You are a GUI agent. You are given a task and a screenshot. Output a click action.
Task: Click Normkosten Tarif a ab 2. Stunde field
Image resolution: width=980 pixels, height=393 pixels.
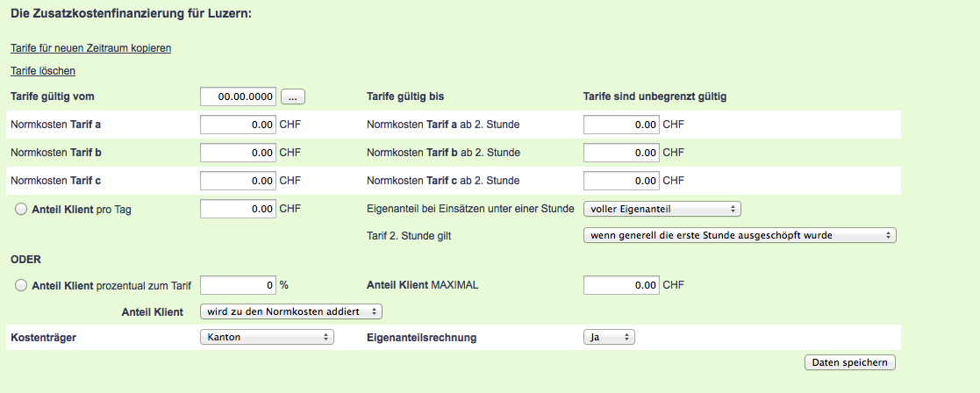[x=621, y=125]
